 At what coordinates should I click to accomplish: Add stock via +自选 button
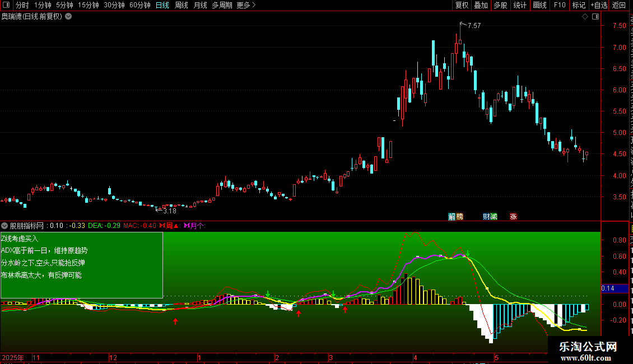click(x=599, y=5)
